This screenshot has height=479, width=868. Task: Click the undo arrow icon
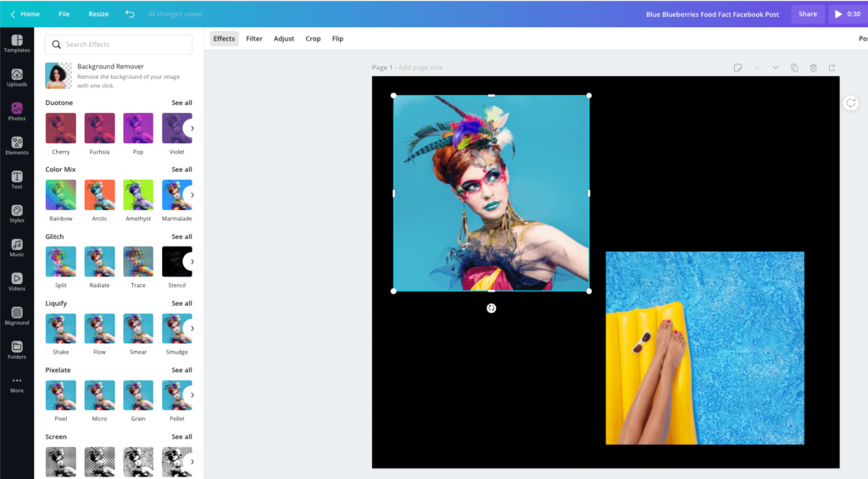tap(130, 14)
